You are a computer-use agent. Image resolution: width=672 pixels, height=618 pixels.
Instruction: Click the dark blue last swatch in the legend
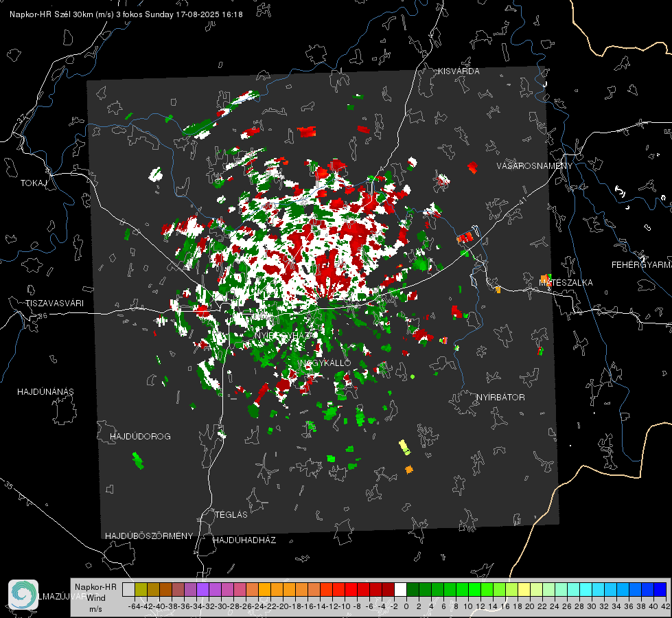(x=660, y=590)
